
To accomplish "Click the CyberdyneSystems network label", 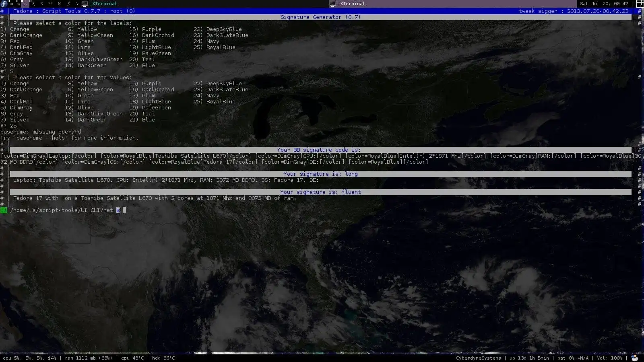I will pos(478,358).
